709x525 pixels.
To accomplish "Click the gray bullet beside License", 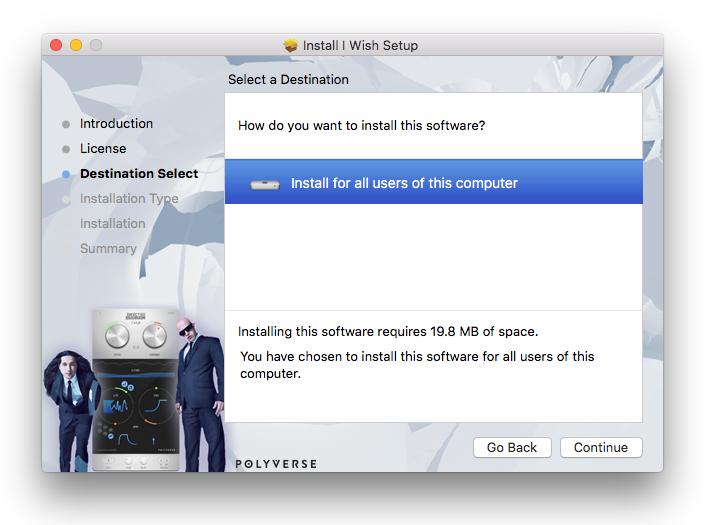I will pyautogui.click(x=66, y=149).
